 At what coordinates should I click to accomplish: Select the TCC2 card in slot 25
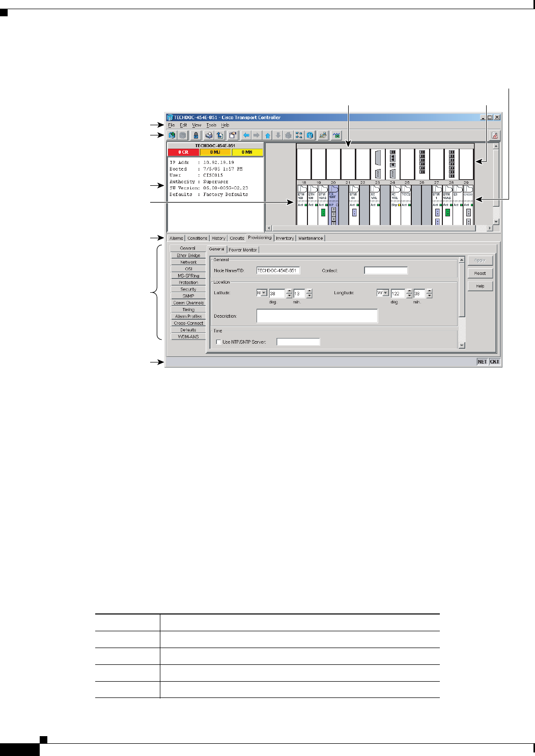pyautogui.click(x=406, y=205)
